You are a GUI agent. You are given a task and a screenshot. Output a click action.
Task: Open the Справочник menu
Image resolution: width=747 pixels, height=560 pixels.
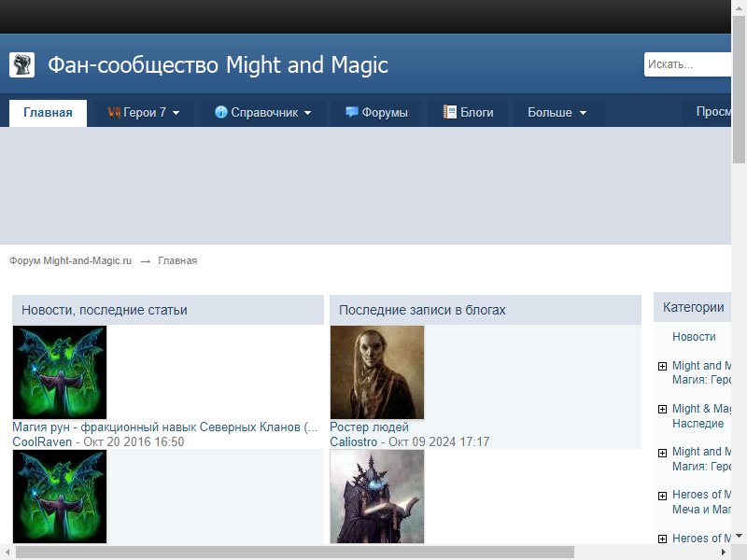[263, 112]
